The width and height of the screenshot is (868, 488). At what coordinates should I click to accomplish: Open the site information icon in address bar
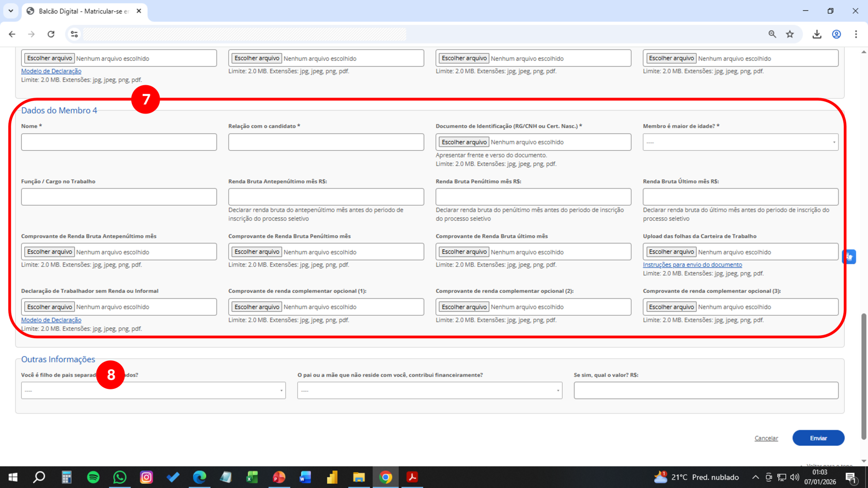[x=74, y=34]
